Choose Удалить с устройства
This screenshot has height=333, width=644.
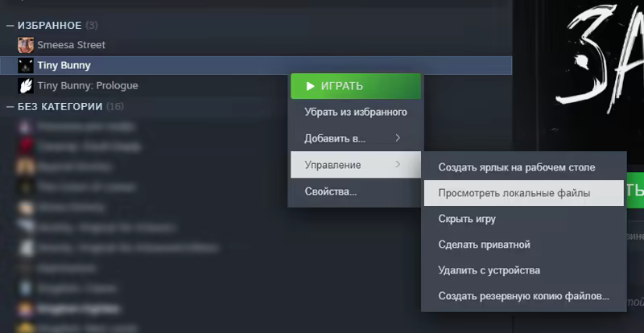coord(489,270)
